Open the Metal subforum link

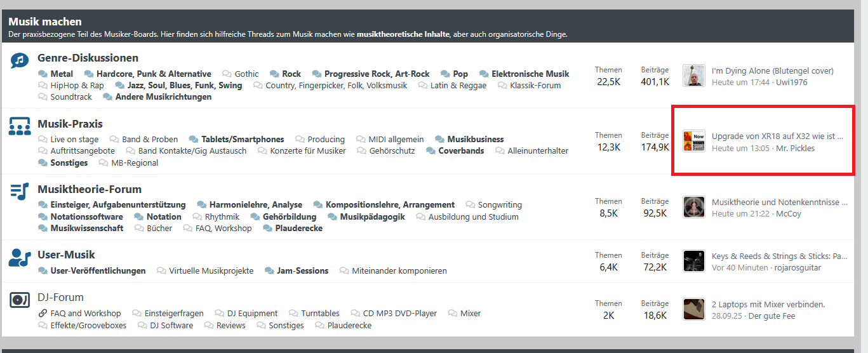coord(62,74)
